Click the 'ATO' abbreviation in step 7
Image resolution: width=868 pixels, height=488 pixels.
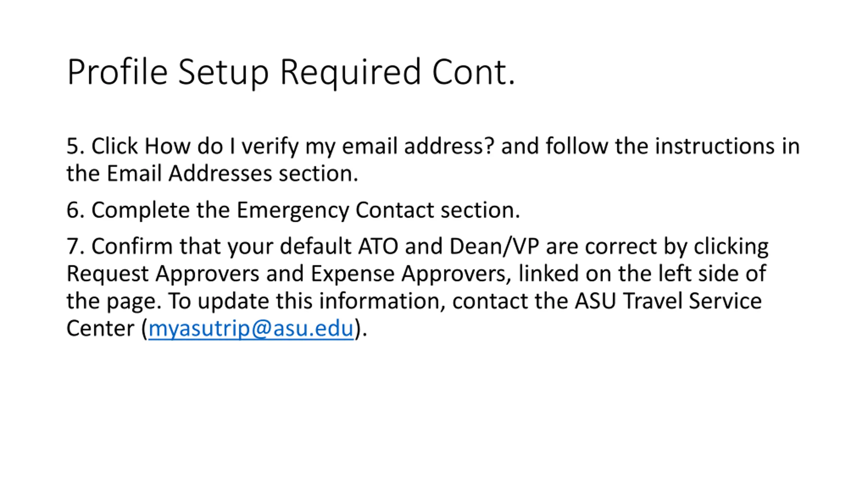378,246
